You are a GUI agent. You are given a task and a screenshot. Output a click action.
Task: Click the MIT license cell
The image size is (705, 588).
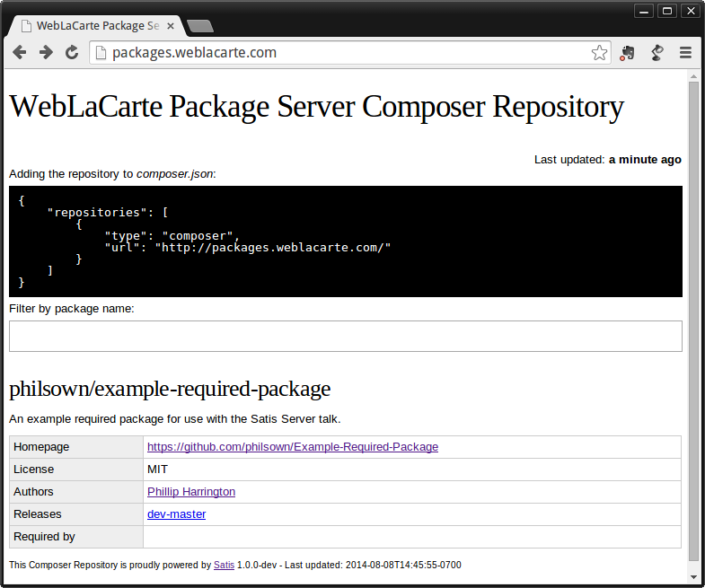(x=412, y=470)
